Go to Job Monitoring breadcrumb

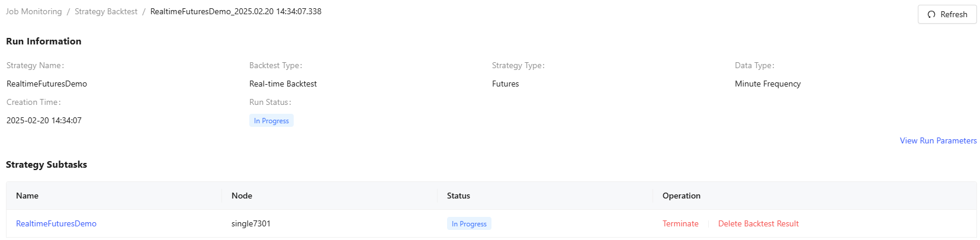pos(34,11)
